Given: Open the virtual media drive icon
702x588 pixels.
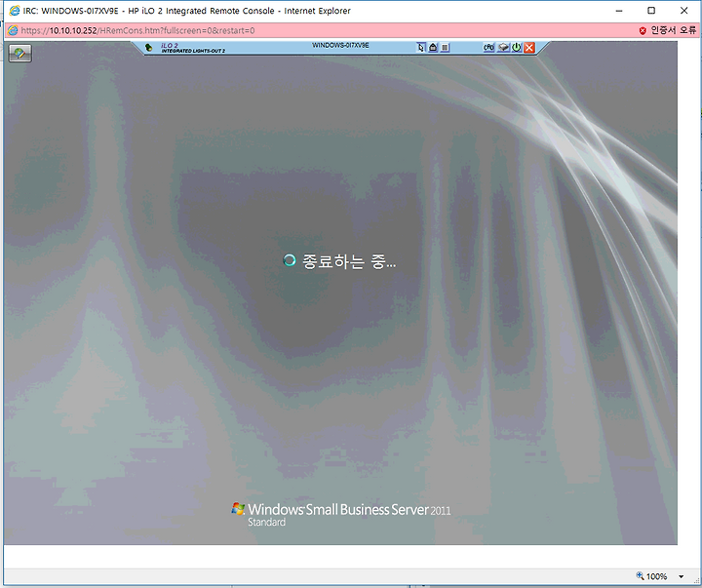Looking at the screenshot, I should (x=504, y=47).
